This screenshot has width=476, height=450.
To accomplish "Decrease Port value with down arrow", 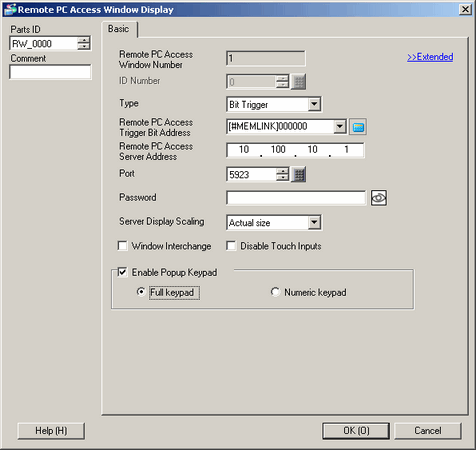I will click(282, 178).
